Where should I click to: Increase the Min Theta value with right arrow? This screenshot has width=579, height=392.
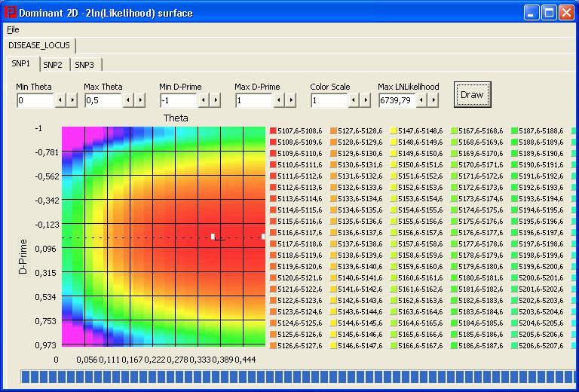72,100
